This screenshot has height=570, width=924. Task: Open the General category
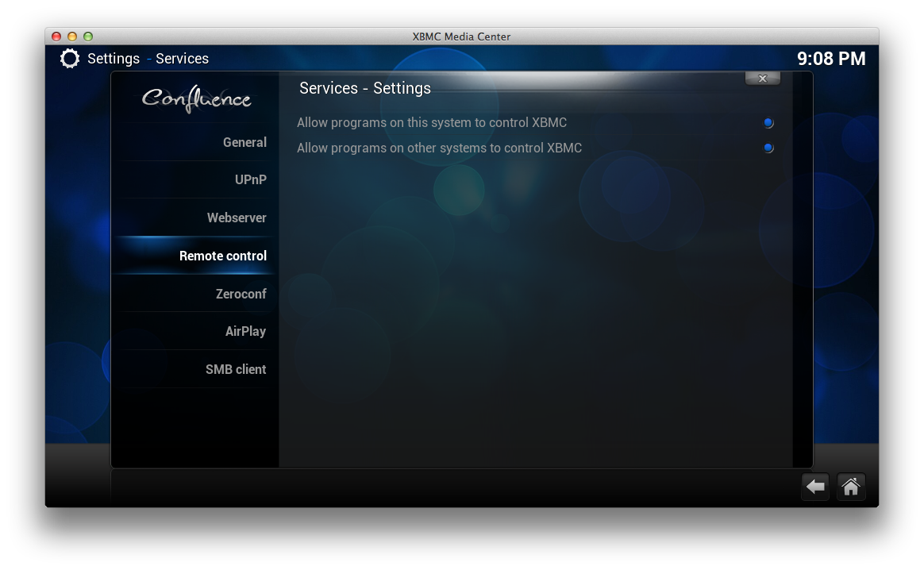point(194,142)
